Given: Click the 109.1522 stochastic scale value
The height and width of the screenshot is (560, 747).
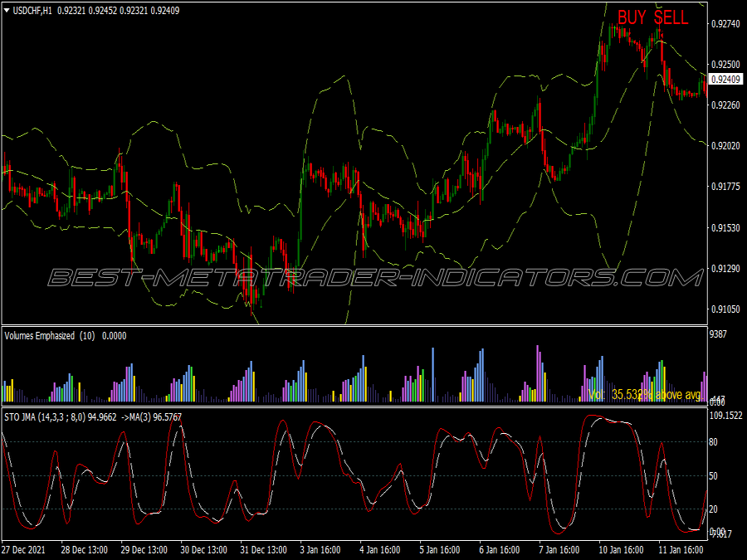Looking at the screenshot, I should pos(725,416).
